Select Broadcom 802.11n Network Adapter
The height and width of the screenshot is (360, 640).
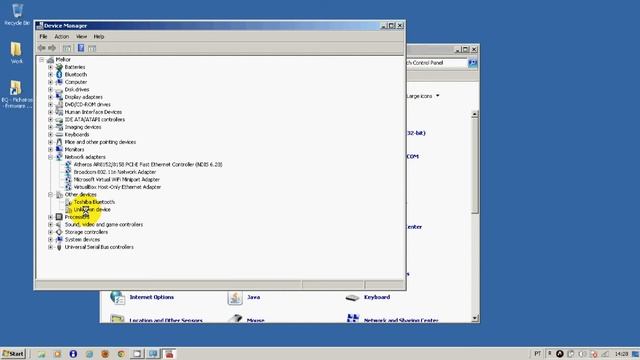coord(115,172)
